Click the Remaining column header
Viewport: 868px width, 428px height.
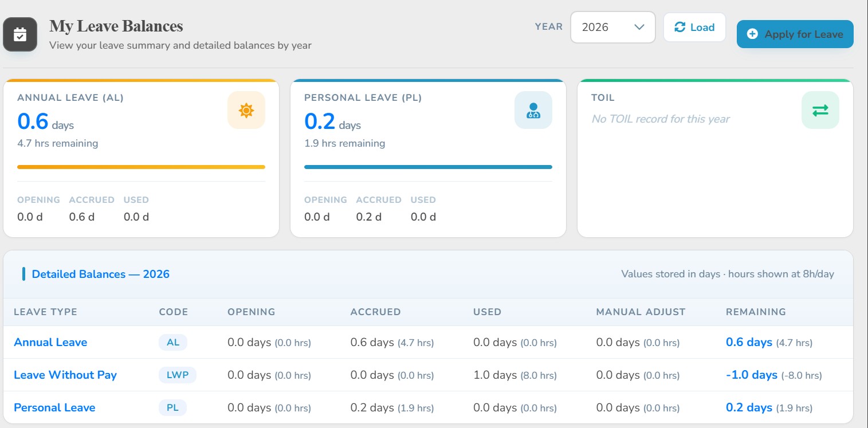tap(756, 312)
